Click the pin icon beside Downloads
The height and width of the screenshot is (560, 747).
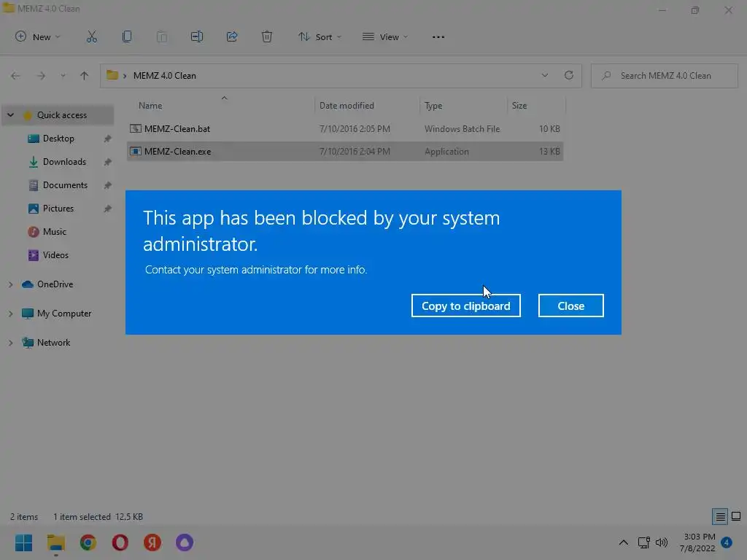coord(108,162)
